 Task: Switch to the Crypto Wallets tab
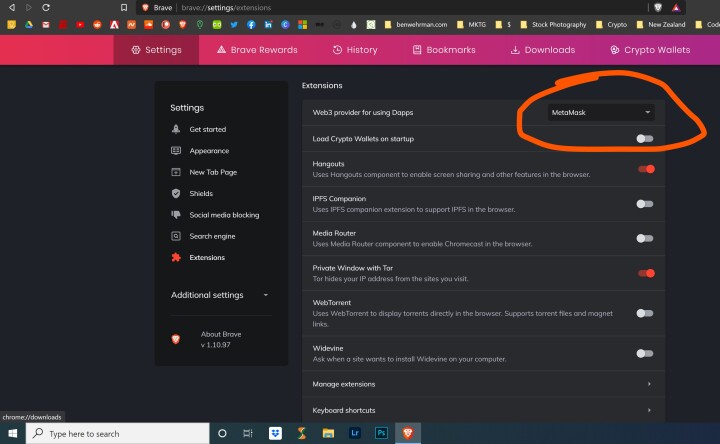pos(650,50)
